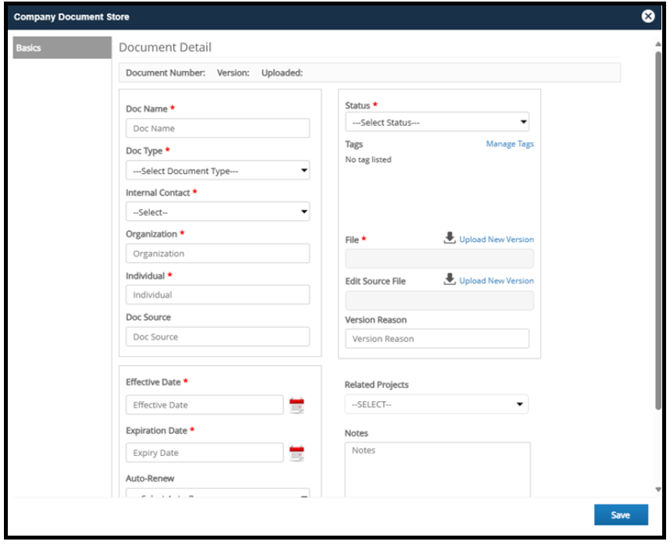
Task: Click the scrollbar up arrow
Action: (658, 44)
